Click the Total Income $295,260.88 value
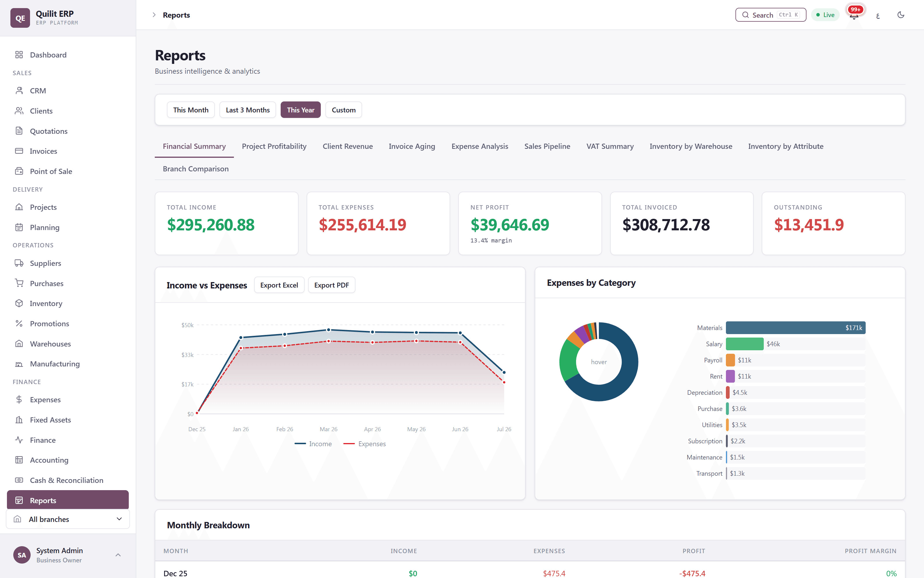Viewport: 924px width, 578px height. click(211, 225)
